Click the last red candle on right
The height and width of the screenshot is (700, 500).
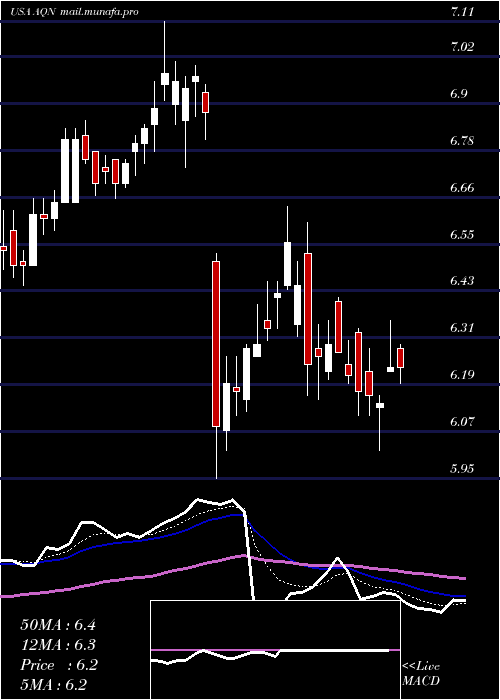(x=400, y=358)
